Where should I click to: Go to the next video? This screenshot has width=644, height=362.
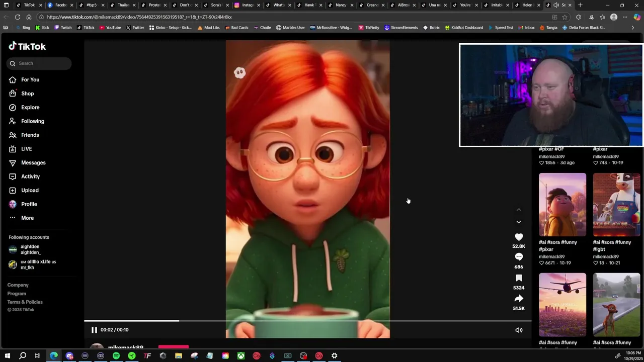tap(519, 222)
